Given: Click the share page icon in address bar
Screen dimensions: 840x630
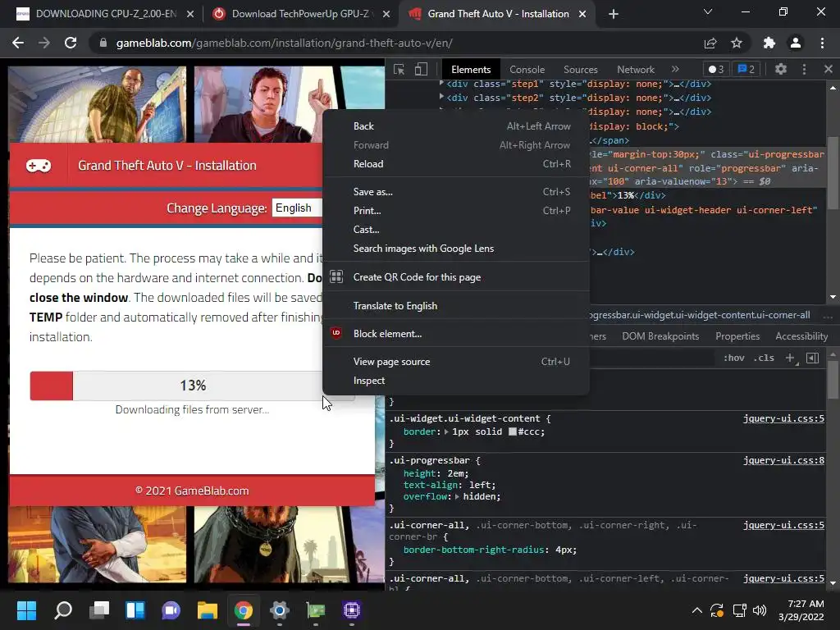Looking at the screenshot, I should coord(710,43).
